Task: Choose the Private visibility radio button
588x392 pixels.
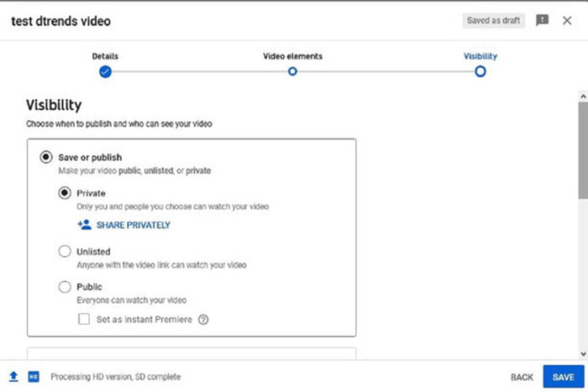Action: [65, 193]
